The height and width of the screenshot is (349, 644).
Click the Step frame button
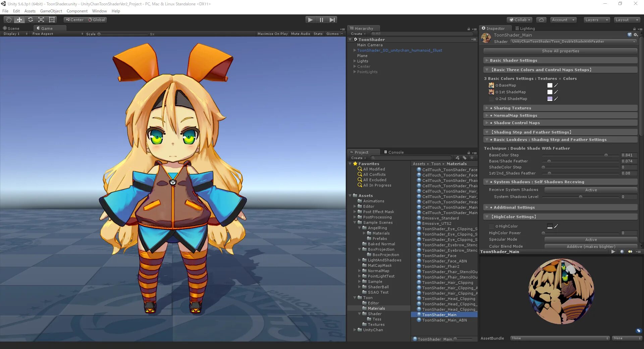point(332,20)
